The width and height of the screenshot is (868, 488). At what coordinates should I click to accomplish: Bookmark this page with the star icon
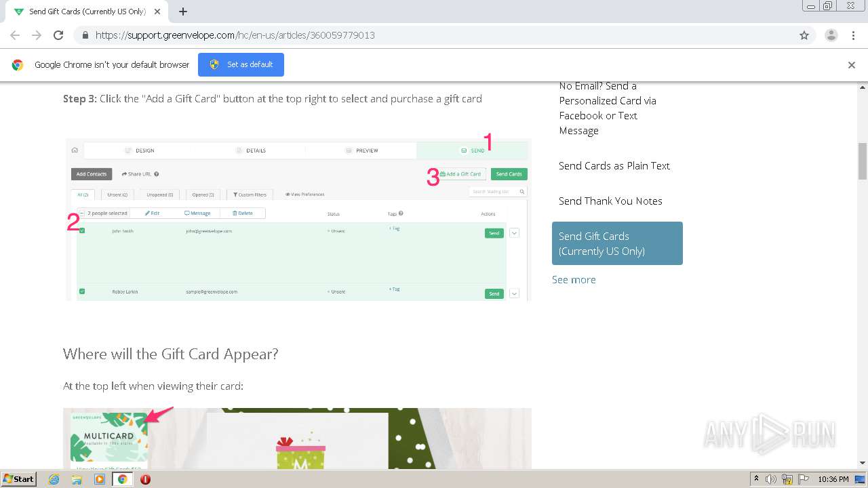804,35
